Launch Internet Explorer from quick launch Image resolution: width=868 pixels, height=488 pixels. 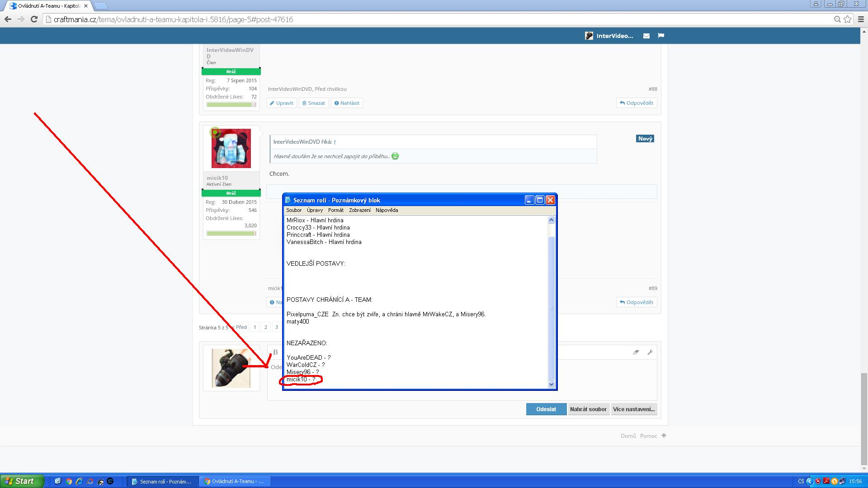pyautogui.click(x=80, y=481)
